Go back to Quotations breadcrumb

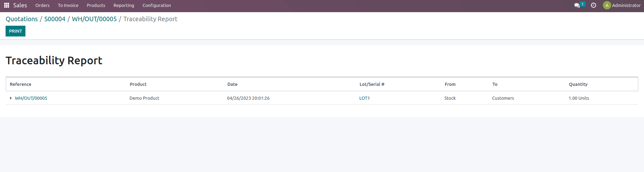tap(22, 19)
